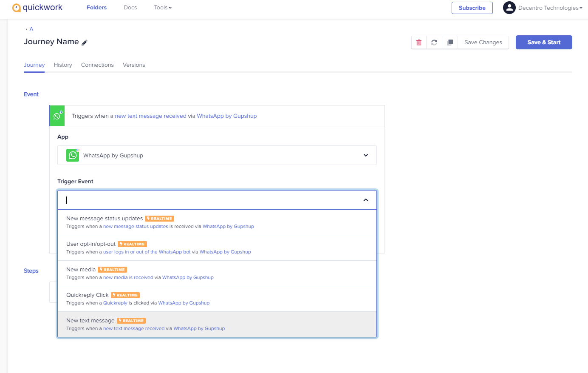
Task: Click REALTIME badge beside New message status updates
Action: pos(159,219)
